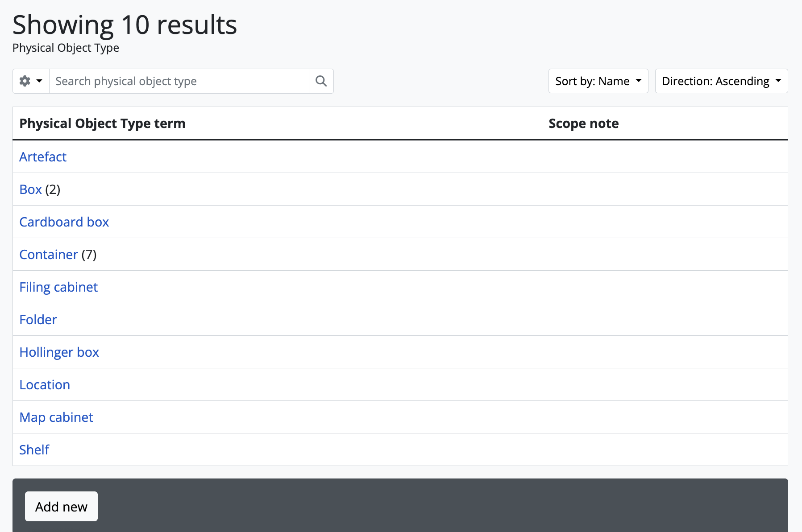Open the Direction: Ascending dropdown
The width and height of the screenshot is (802, 532).
point(721,81)
